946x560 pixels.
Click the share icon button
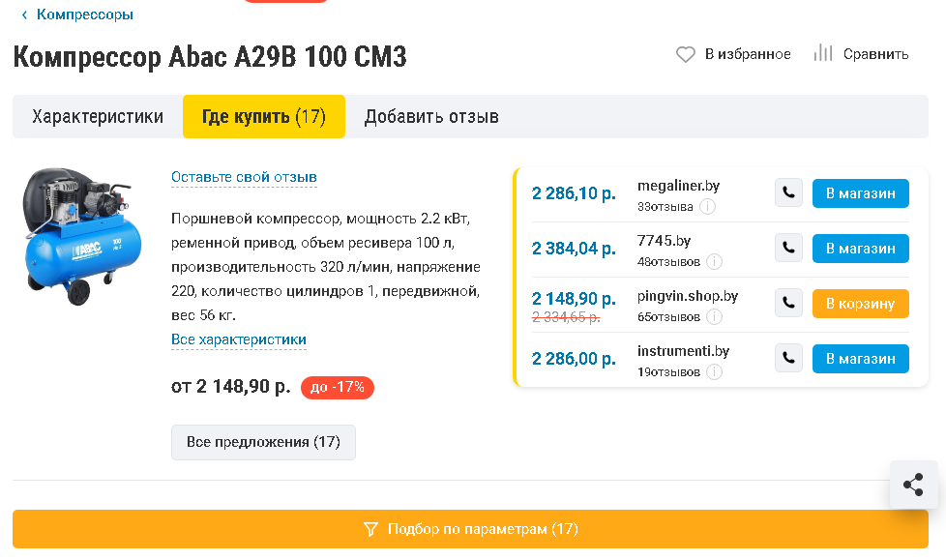pyautogui.click(x=913, y=485)
